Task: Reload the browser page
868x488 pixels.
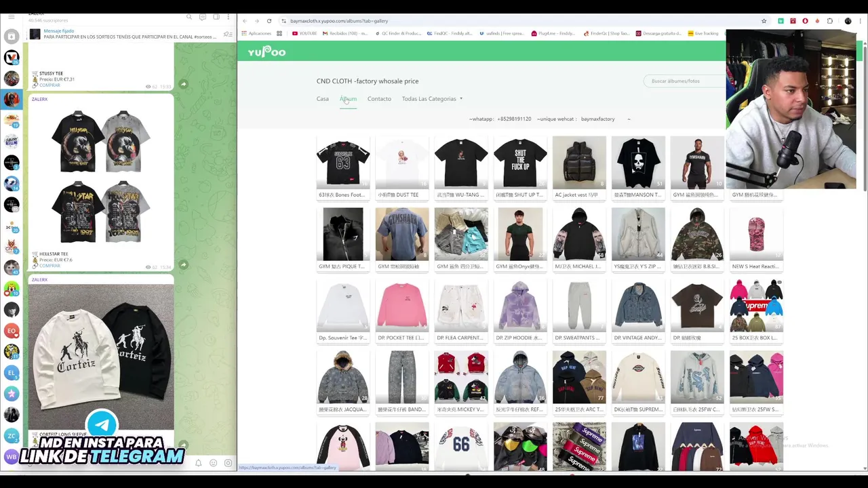Action: pos(269,21)
